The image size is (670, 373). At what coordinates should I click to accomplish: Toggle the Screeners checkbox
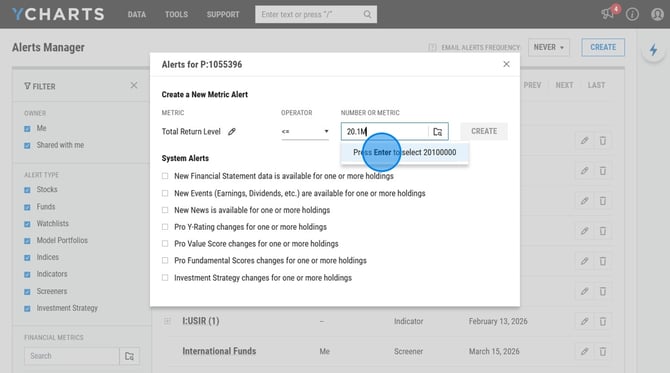click(27, 292)
